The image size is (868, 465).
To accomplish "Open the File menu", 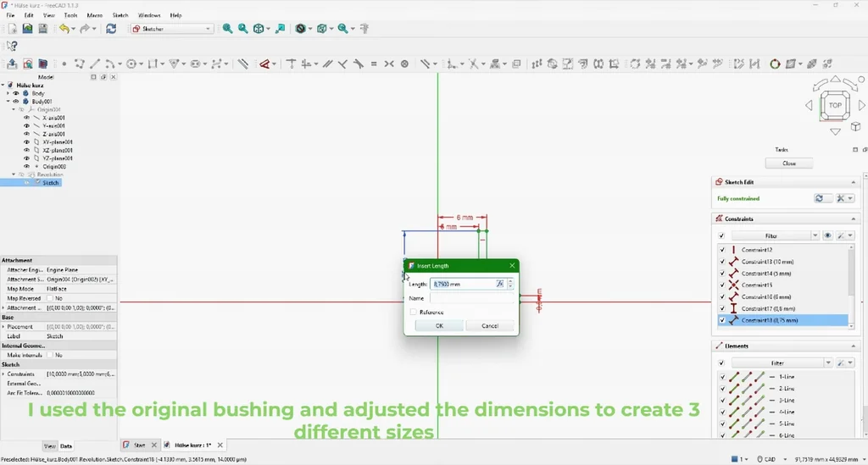I will [10, 15].
